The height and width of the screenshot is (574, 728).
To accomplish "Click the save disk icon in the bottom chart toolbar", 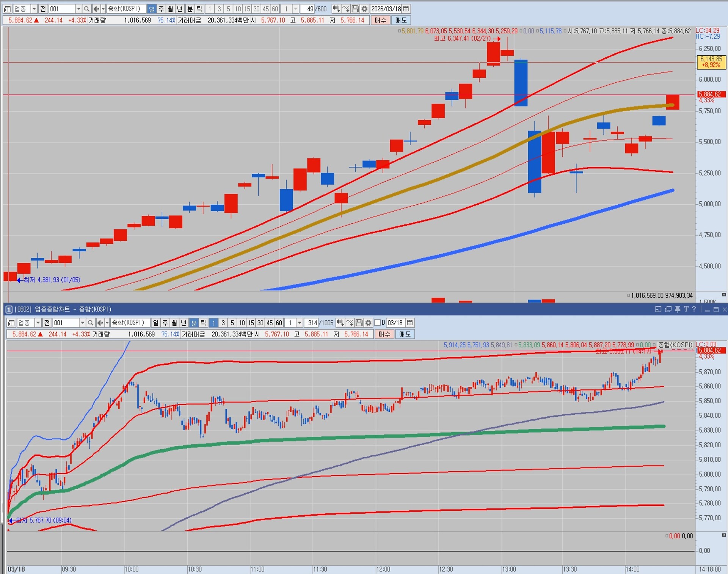I will [359, 323].
